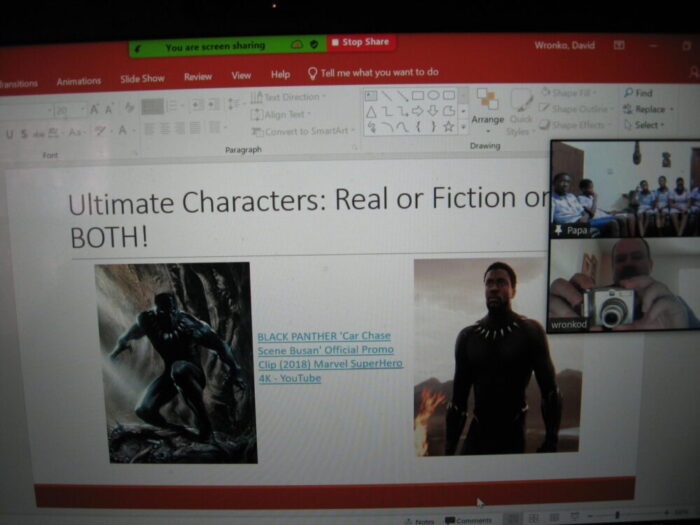Toggle the Comments pane in status bar
Image resolution: width=700 pixels, height=525 pixels.
468,520
